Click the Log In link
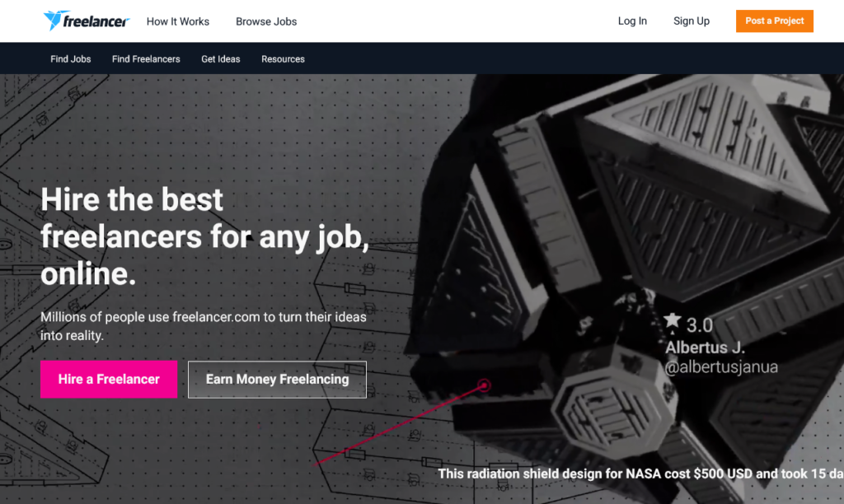The width and height of the screenshot is (844, 504). pyautogui.click(x=632, y=21)
